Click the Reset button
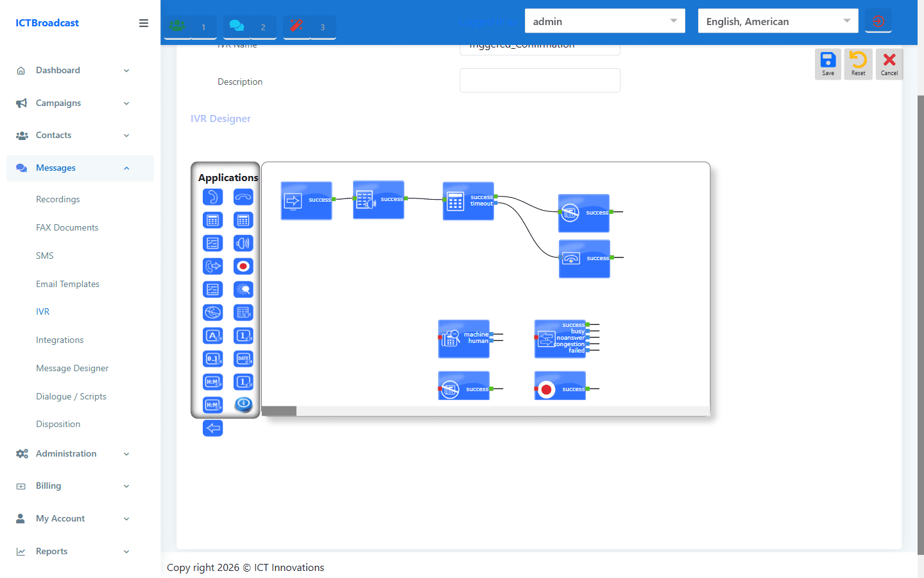Viewport: 924px width, 578px height. click(x=859, y=64)
